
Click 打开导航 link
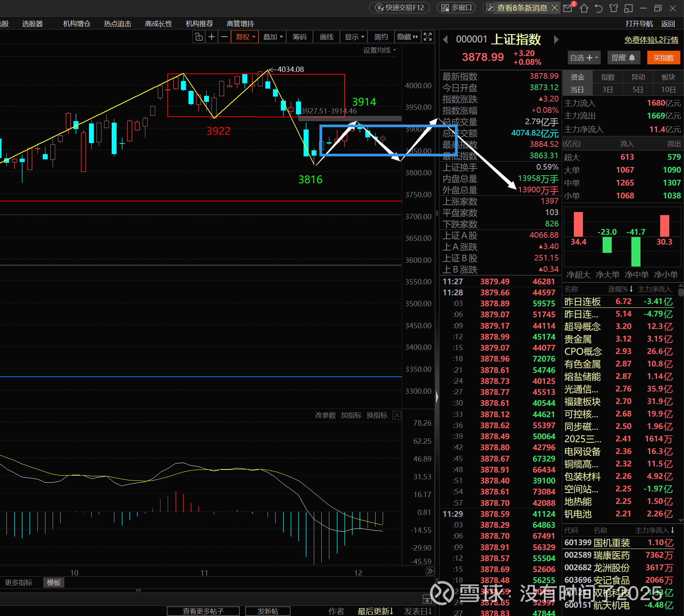(x=639, y=24)
